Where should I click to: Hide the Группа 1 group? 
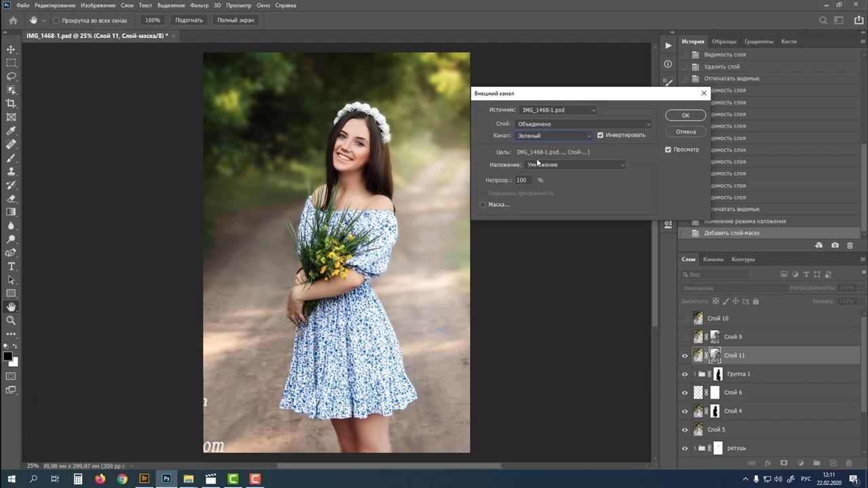coord(684,374)
